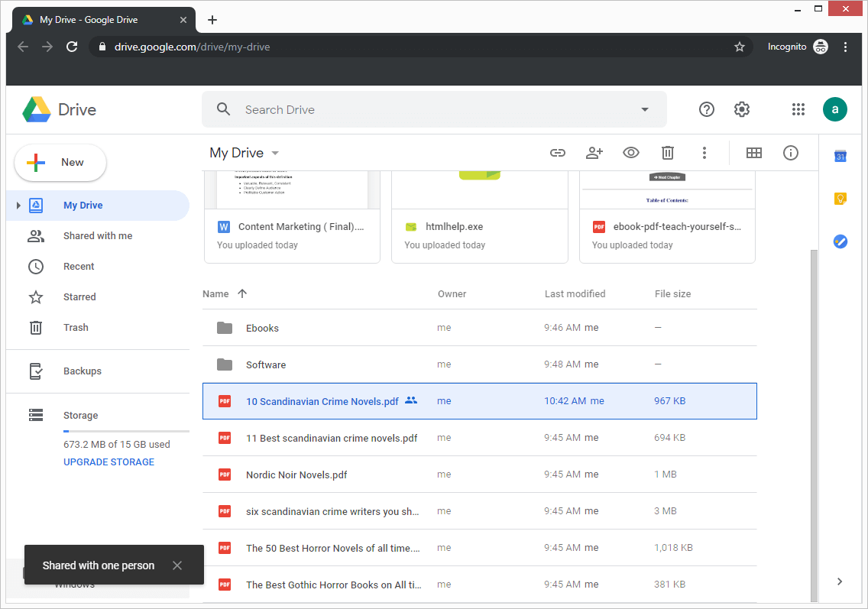
Task: Bookmark this page with star icon
Action: click(740, 47)
